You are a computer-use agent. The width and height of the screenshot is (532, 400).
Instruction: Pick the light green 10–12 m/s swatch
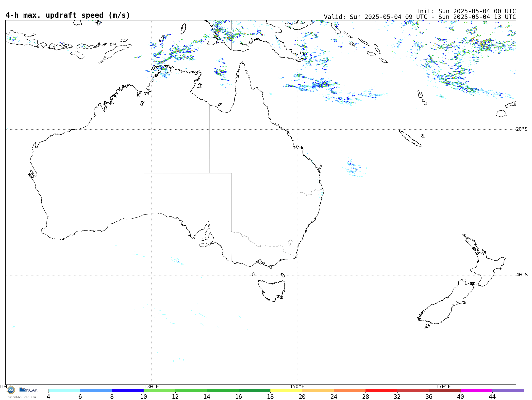click(x=159, y=391)
